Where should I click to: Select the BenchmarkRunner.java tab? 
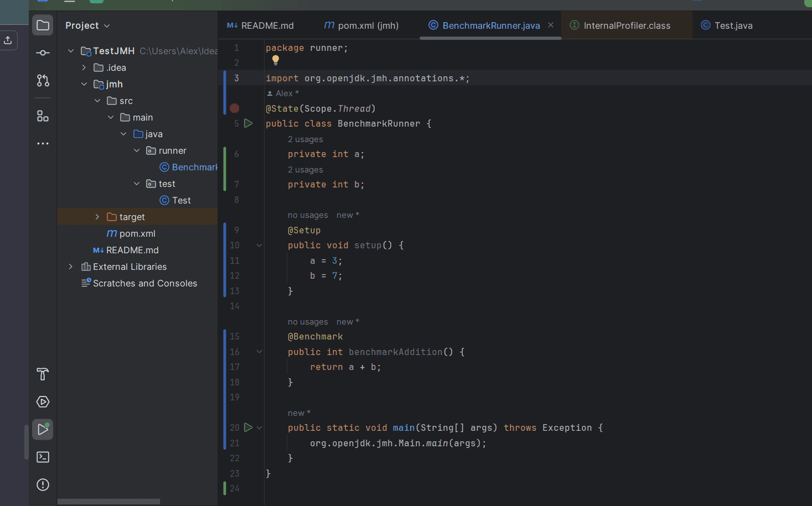click(x=491, y=25)
